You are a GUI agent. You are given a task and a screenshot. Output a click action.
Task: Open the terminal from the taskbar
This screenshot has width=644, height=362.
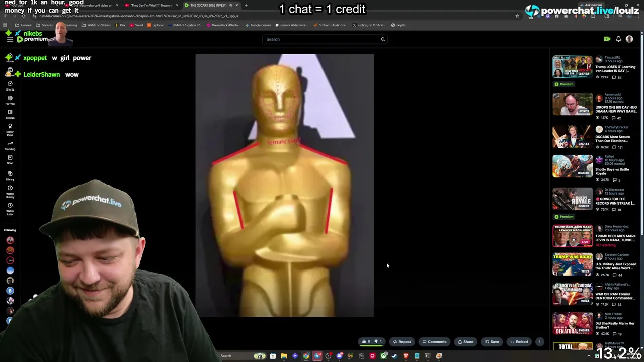[428, 356]
